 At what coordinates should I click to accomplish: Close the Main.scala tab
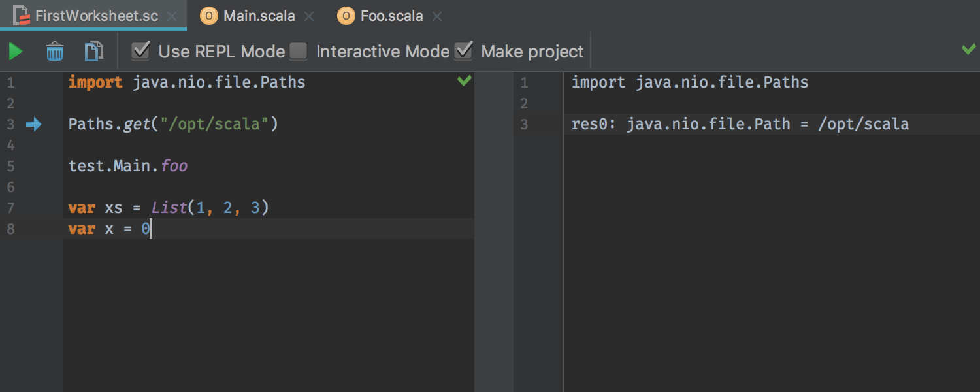[309, 16]
